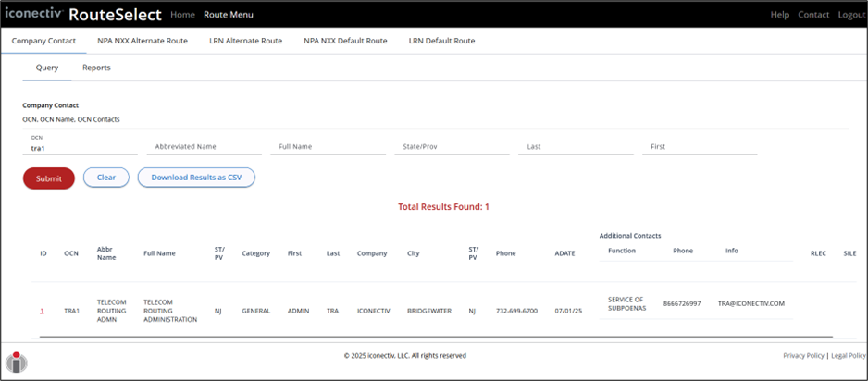Click the Contact link in header
Image resolution: width=868 pixels, height=381 pixels.
click(813, 15)
